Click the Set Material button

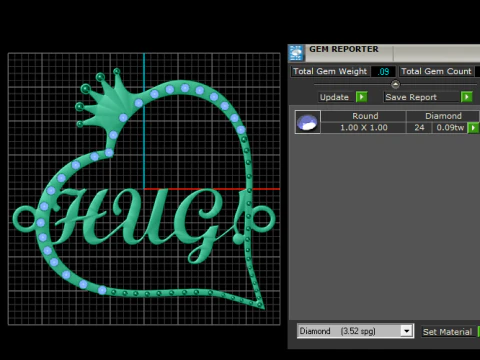[447, 332]
